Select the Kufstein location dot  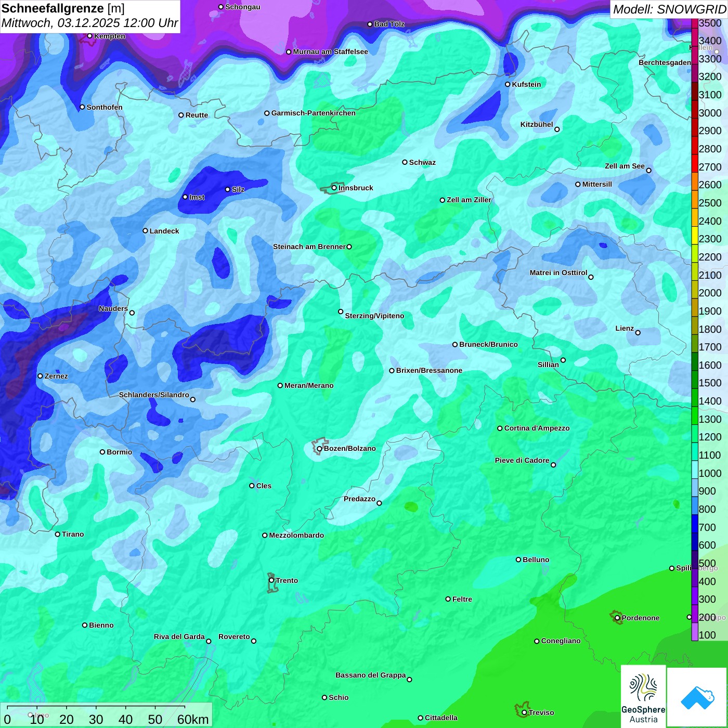pyautogui.click(x=508, y=84)
